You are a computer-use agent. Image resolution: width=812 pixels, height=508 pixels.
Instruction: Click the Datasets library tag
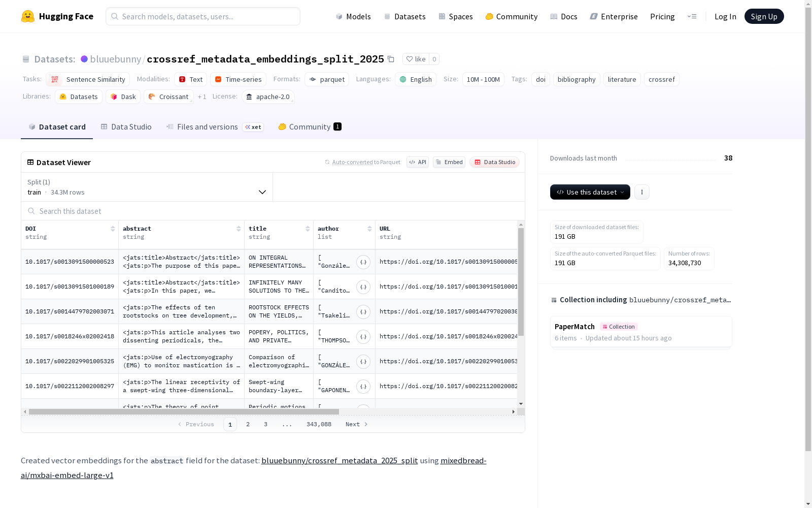coord(79,97)
